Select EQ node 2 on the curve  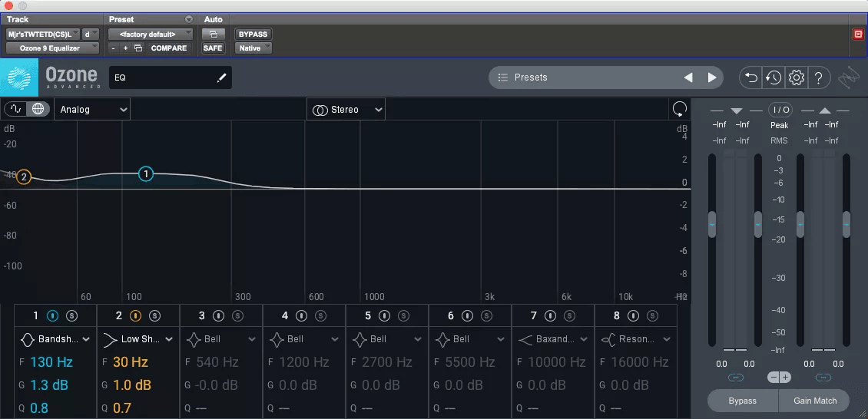[x=23, y=177]
